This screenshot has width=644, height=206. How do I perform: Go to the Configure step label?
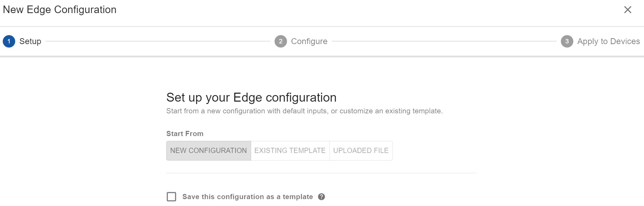309,41
